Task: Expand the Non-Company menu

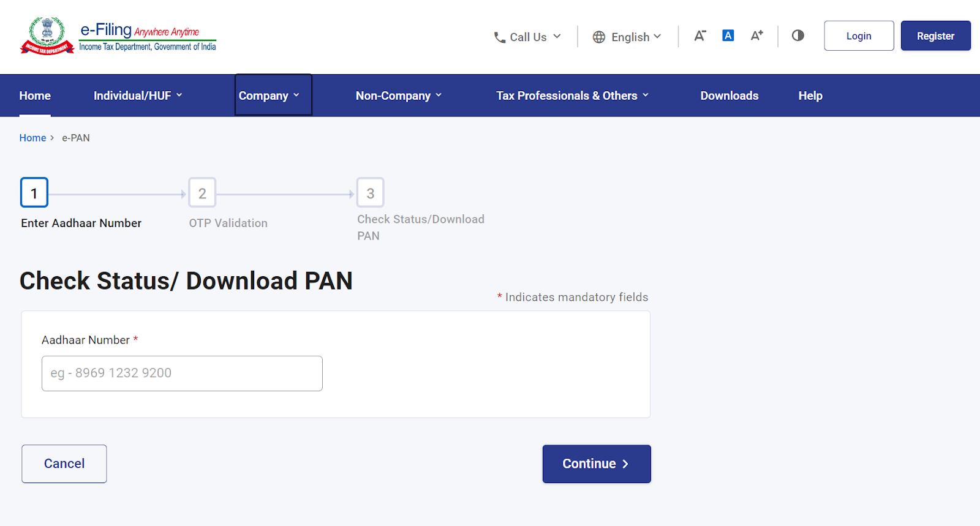Action: (x=399, y=96)
